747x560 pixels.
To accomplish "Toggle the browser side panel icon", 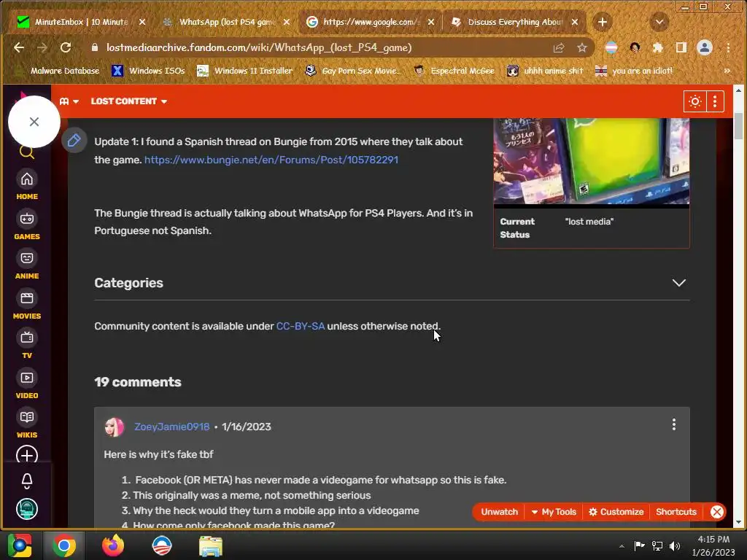I will 681,47.
